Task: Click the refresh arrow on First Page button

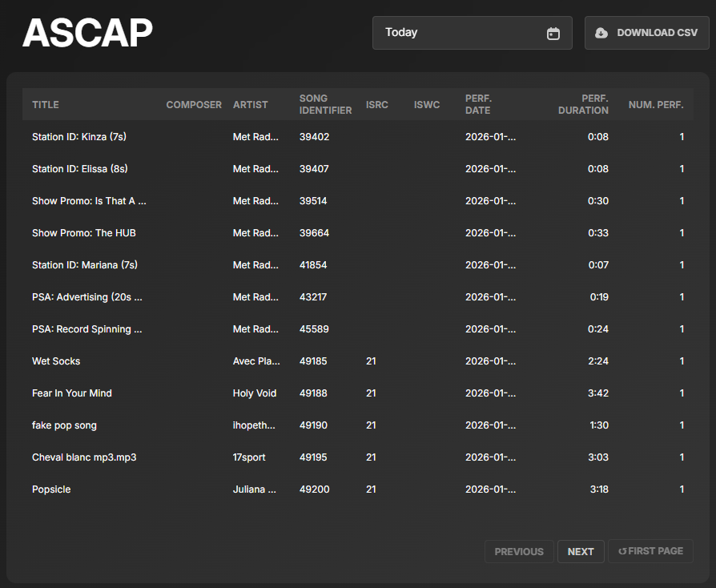Action: tap(622, 551)
